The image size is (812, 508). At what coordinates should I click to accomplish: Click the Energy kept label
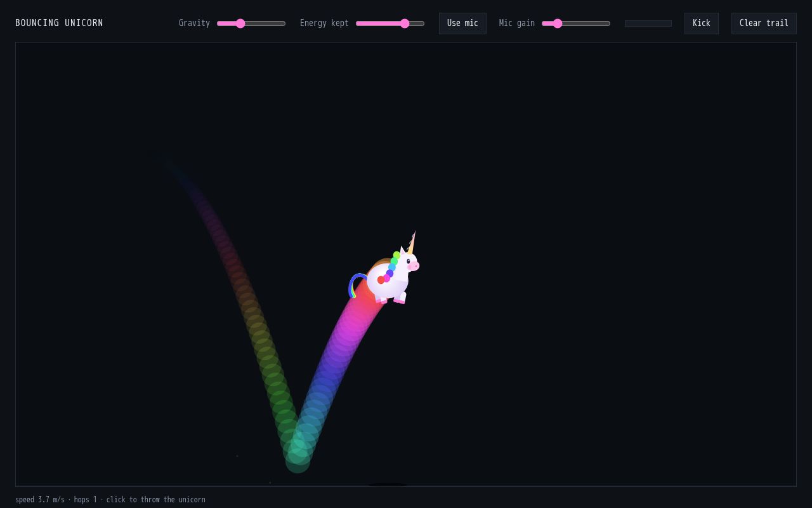click(x=324, y=23)
